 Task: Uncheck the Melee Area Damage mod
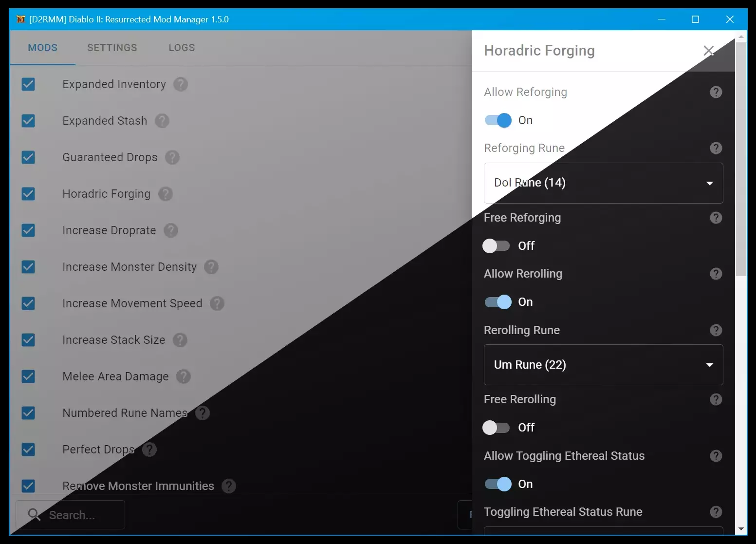click(28, 376)
